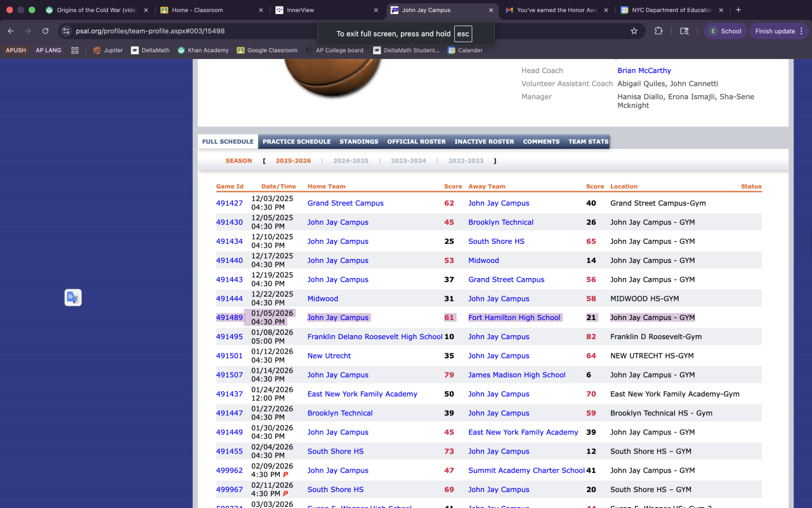Open the DeltaMath bookmark
The width and height of the screenshot is (812, 508).
[x=150, y=50]
